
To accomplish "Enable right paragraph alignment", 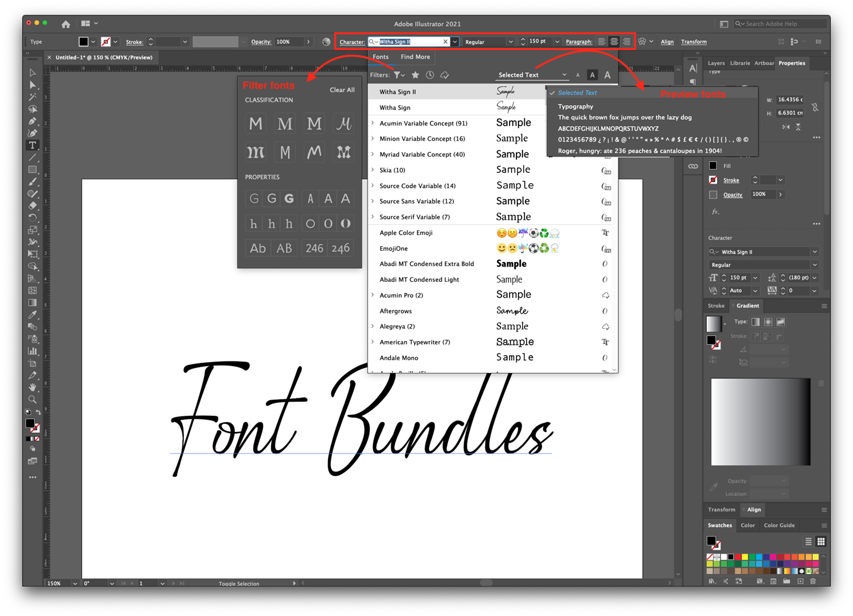I will 627,41.
